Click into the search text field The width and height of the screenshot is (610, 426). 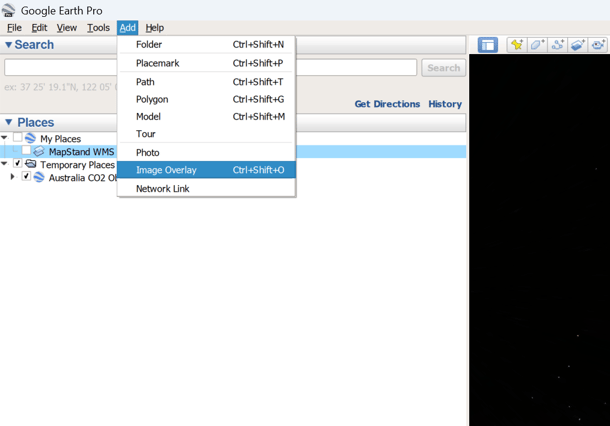[210, 68]
